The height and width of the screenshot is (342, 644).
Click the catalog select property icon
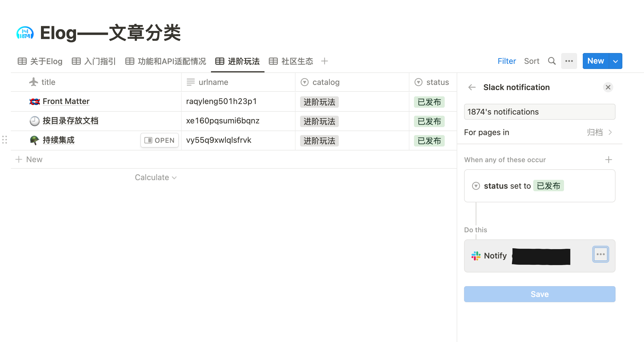click(304, 82)
